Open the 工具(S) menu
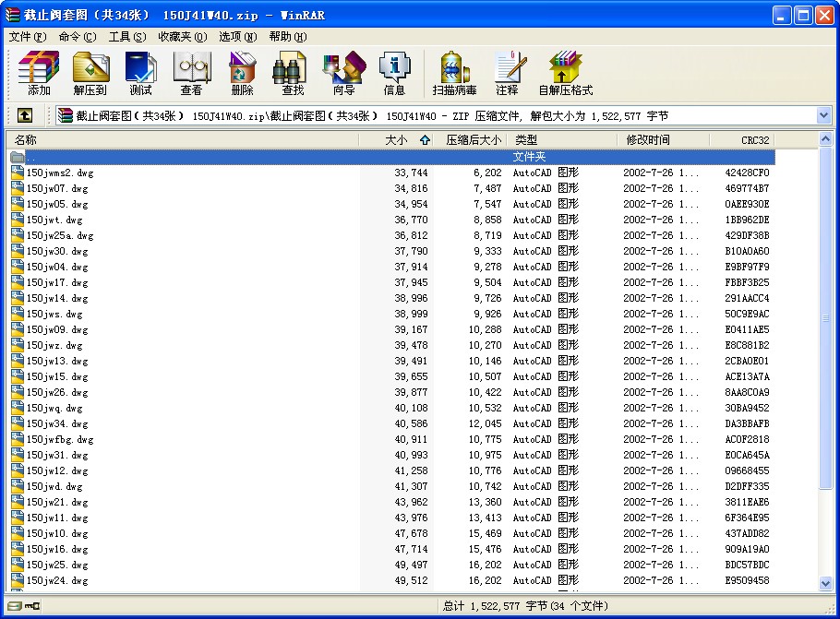Image resolution: width=840 pixels, height=619 pixels. (126, 37)
